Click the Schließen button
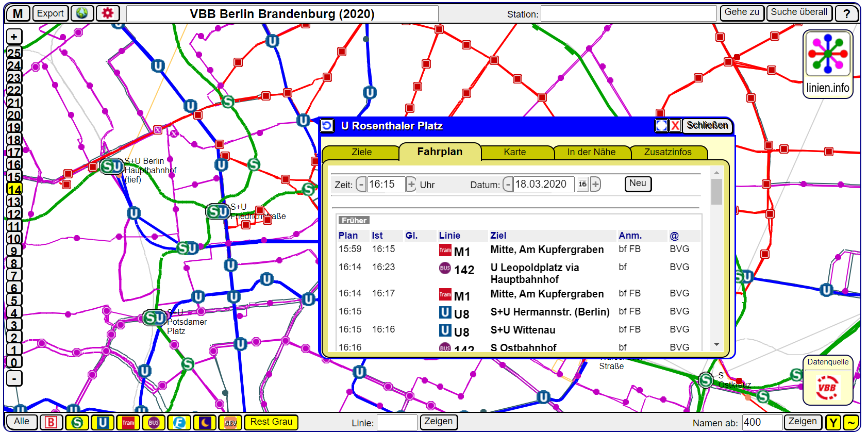This screenshot has height=433, width=868. pos(708,125)
